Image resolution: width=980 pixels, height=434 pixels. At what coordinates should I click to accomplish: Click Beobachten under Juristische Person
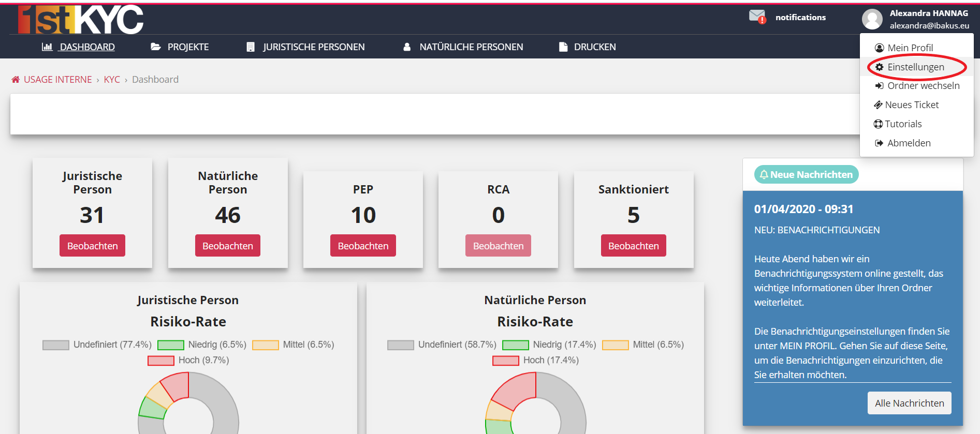[92, 246]
